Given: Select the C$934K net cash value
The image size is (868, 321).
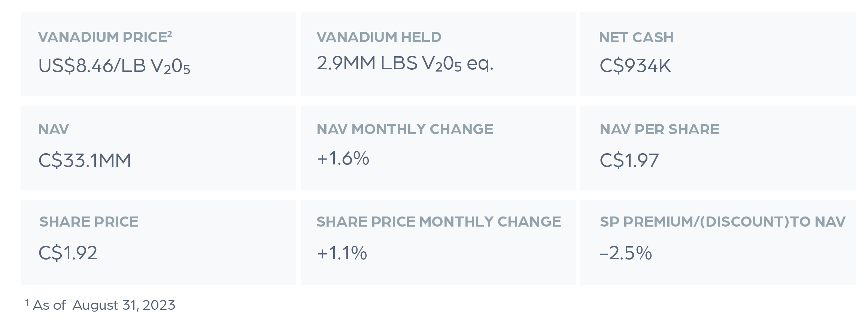Looking at the screenshot, I should pos(635,66).
